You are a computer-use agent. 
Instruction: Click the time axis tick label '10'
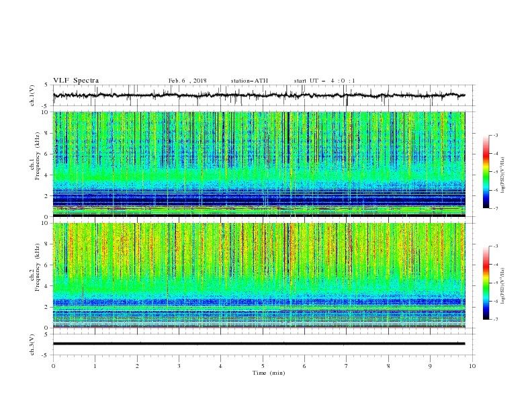(472, 366)
